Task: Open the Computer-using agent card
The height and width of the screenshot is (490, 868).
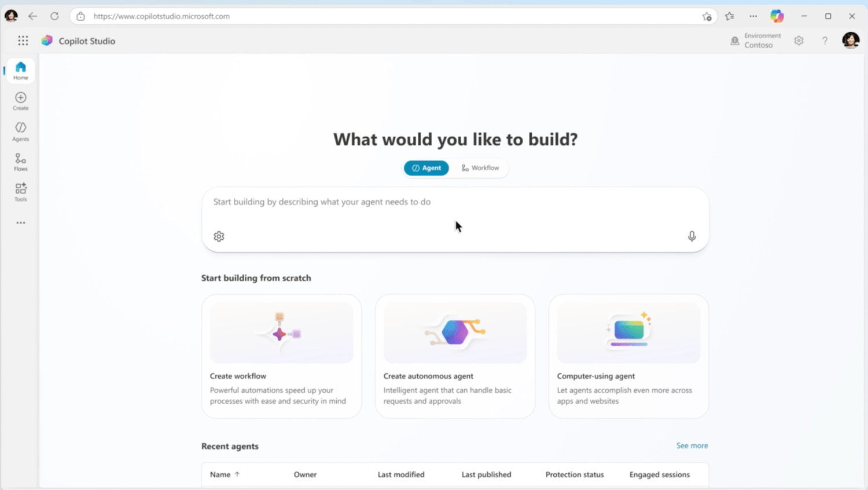Action: [628, 356]
